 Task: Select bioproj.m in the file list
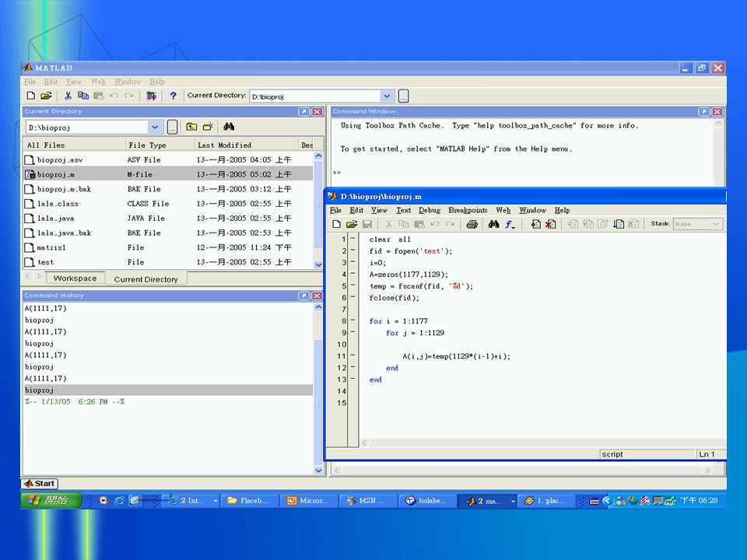168,174
